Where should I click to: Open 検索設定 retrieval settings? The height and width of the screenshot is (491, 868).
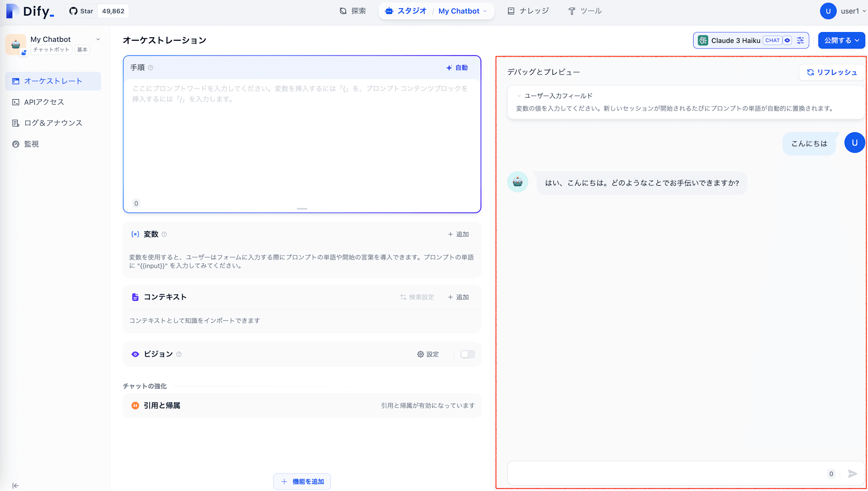[x=417, y=297]
